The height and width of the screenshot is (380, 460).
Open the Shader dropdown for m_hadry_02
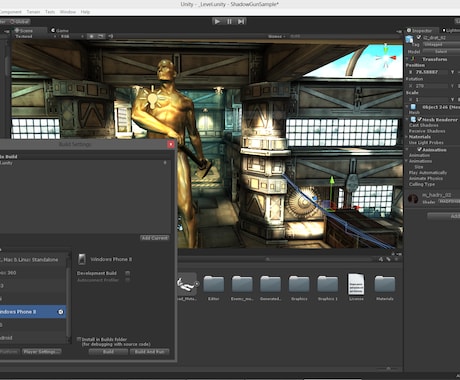click(449, 202)
